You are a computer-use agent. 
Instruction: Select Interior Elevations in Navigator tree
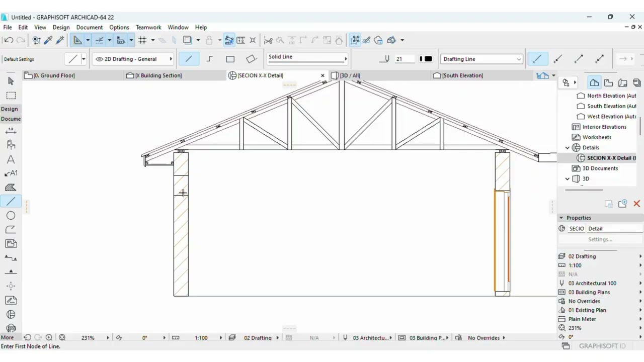tap(604, 127)
